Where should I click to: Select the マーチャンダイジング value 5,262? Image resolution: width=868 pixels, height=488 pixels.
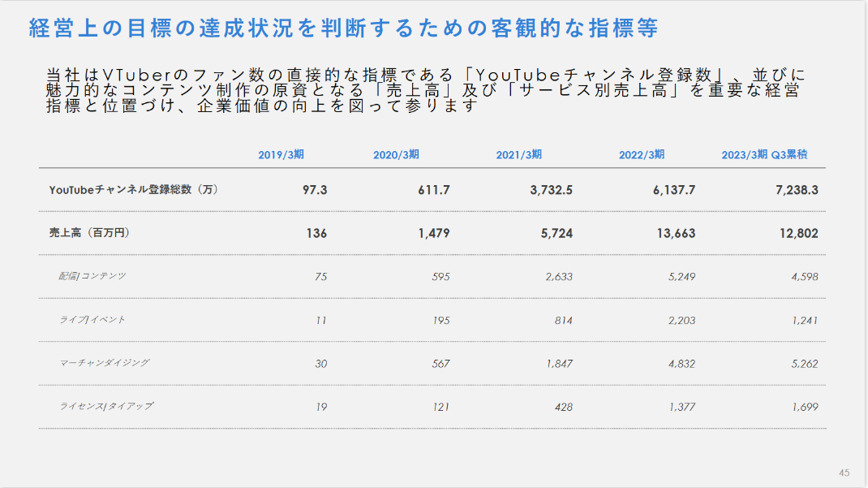point(805,364)
